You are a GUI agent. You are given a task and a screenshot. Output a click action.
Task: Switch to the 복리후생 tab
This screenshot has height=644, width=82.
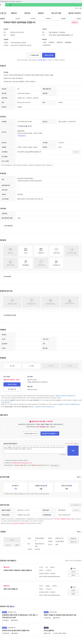tap(48, 18)
